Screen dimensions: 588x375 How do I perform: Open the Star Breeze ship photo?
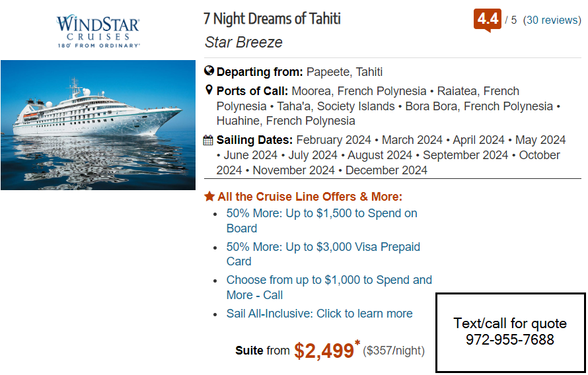pyautogui.click(x=98, y=125)
